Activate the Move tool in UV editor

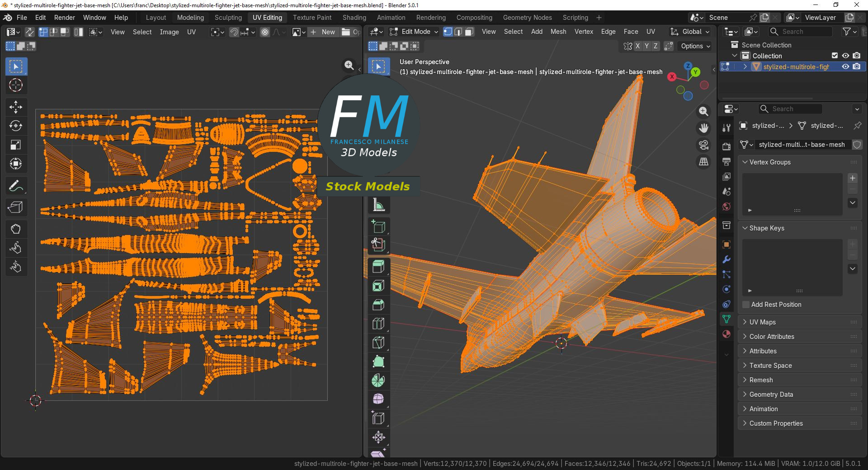pos(16,107)
